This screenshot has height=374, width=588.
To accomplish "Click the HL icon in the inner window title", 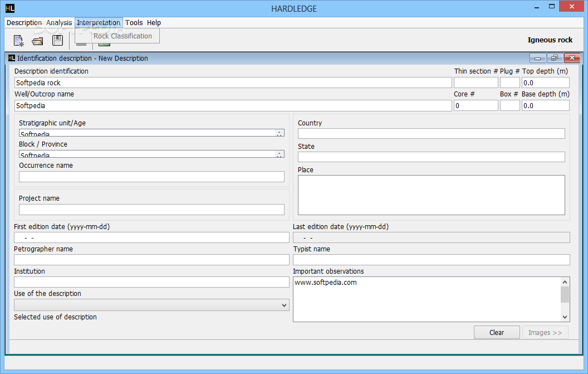I will (12, 58).
